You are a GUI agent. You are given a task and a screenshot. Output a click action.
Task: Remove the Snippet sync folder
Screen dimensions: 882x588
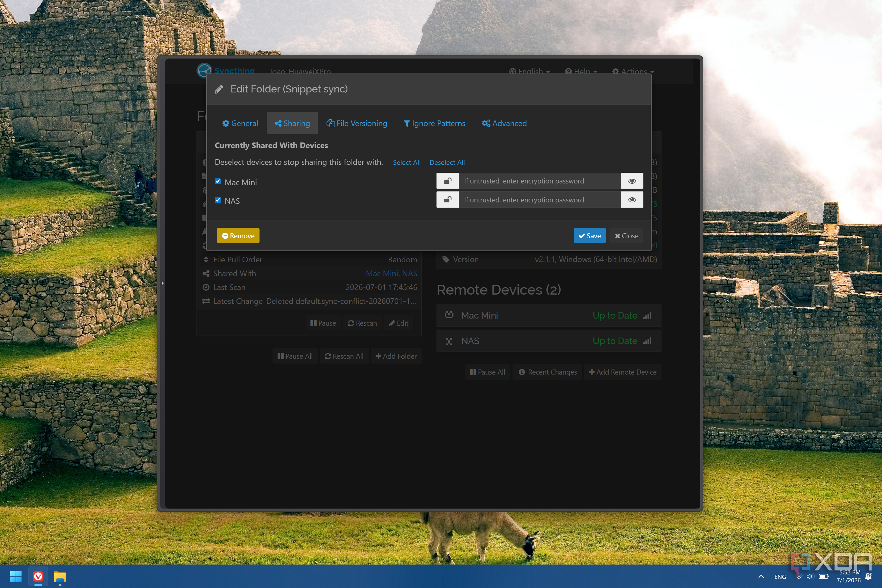tap(238, 235)
